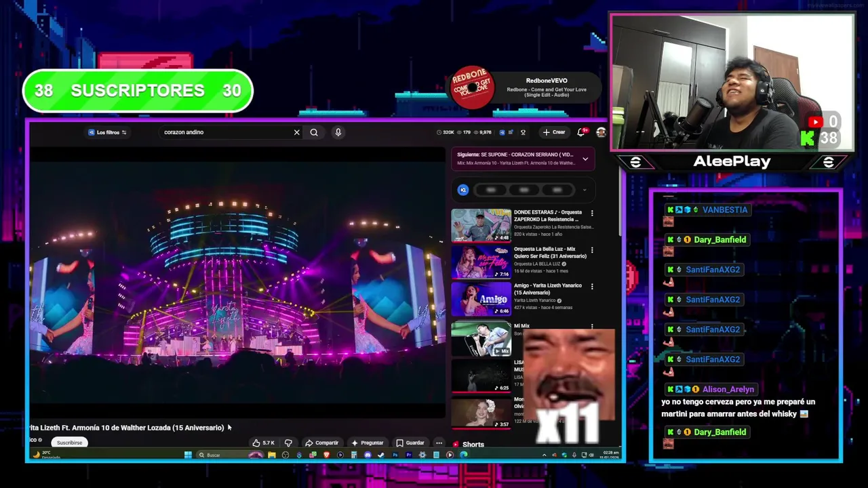Save video with Guardar button
This screenshot has height=488, width=868.
point(410,443)
